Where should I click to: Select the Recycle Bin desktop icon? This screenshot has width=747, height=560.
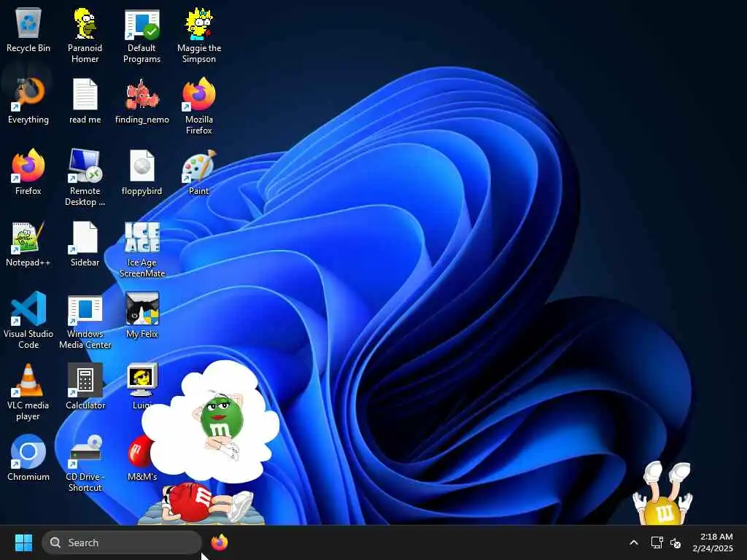click(28, 31)
